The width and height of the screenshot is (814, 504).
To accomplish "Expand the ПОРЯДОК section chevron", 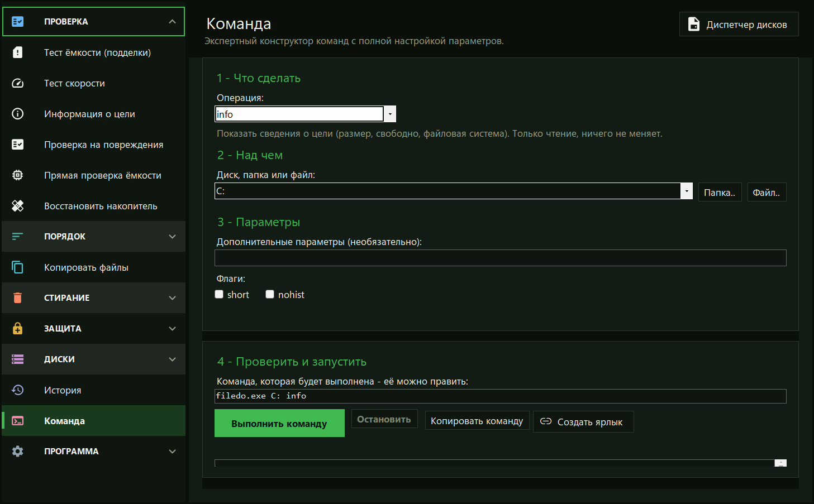I will [x=172, y=237].
